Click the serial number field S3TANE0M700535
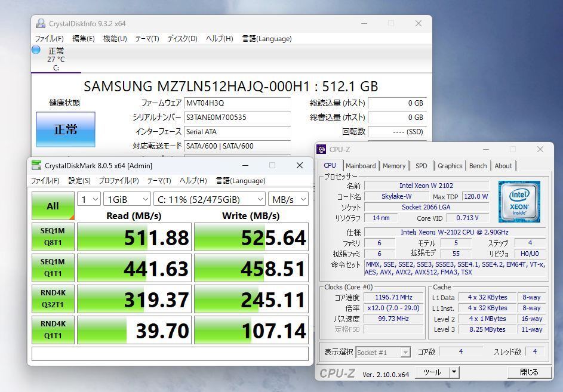 click(237, 118)
